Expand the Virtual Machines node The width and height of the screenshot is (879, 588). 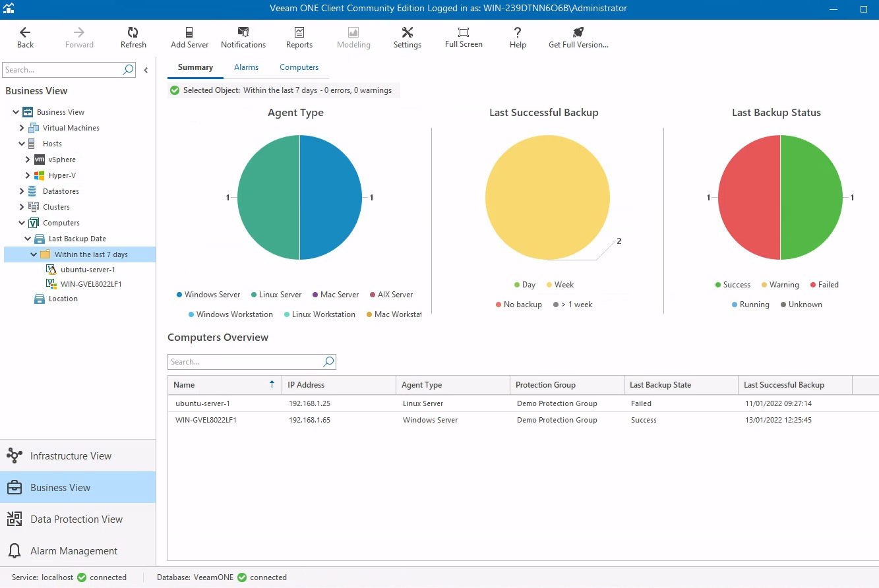[22, 128]
